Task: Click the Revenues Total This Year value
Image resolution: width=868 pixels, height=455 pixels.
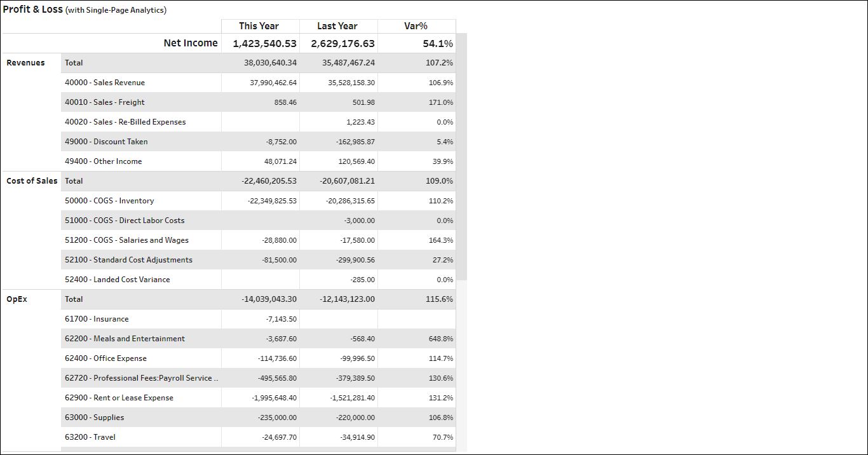Action: pos(270,63)
